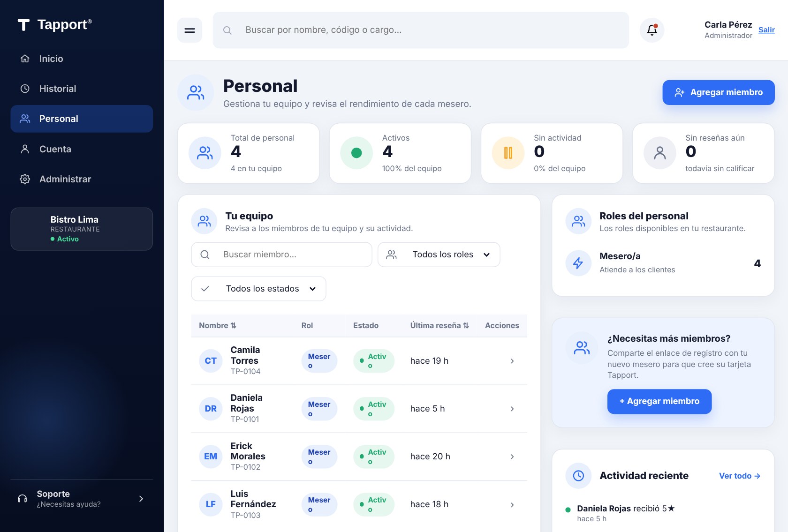The image size is (788, 532).
Task: Focus the global search field
Action: pyautogui.click(x=421, y=30)
